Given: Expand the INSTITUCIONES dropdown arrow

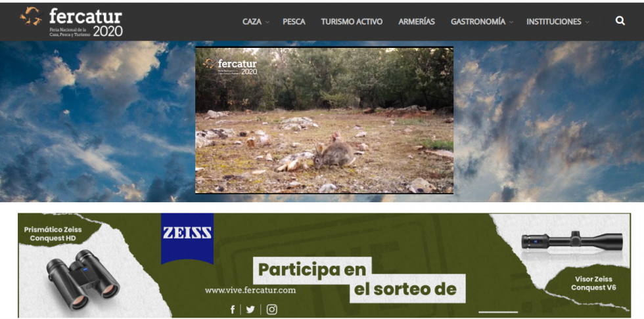Looking at the screenshot, I should click(587, 22).
